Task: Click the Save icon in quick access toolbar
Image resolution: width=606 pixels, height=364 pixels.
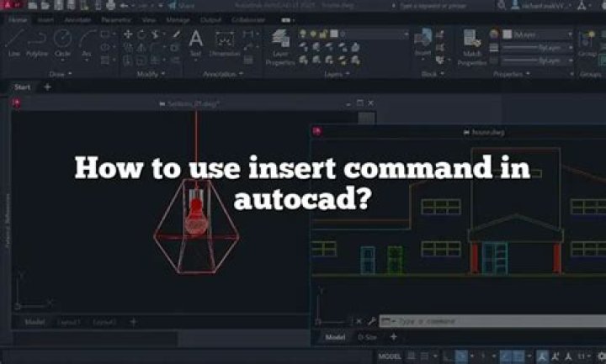Action: point(58,5)
